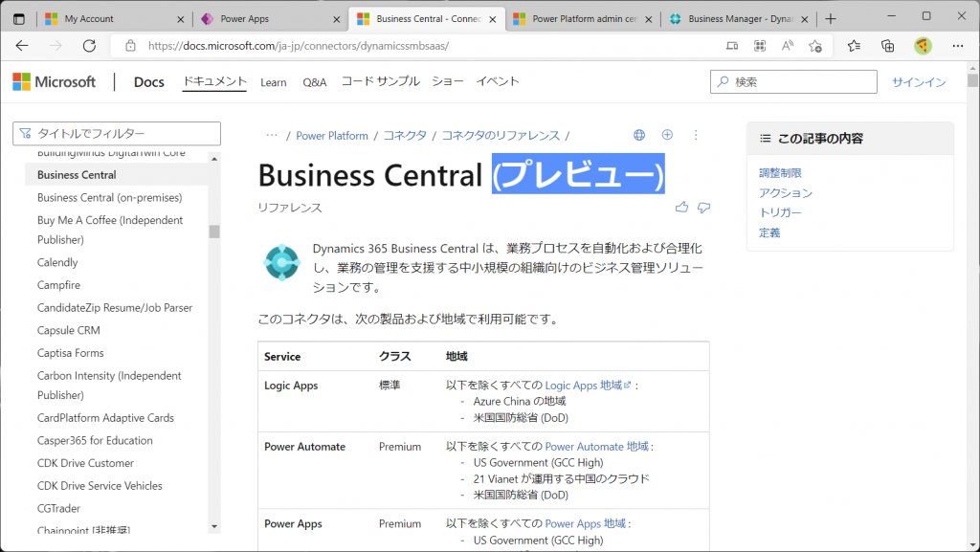Click the 検索 search field
The width and height of the screenshot is (980, 552).
(793, 82)
